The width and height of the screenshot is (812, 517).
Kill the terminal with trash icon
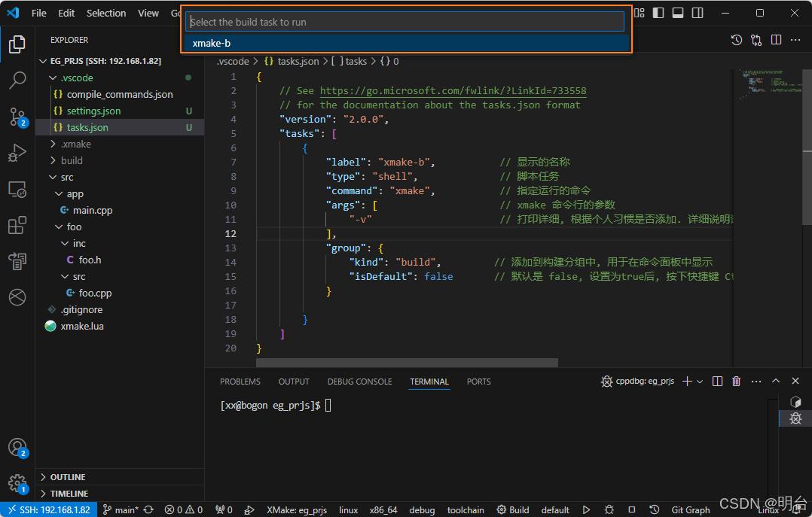(x=736, y=382)
